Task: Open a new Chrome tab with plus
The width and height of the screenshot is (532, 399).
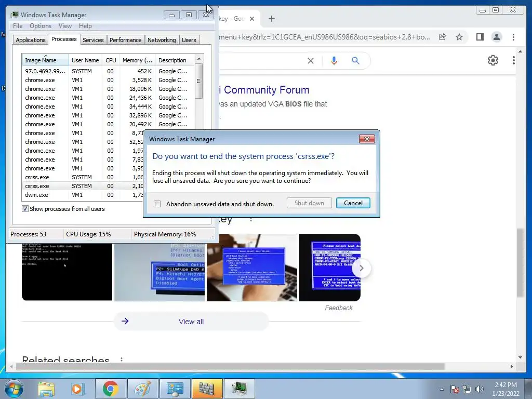Action: 271,19
